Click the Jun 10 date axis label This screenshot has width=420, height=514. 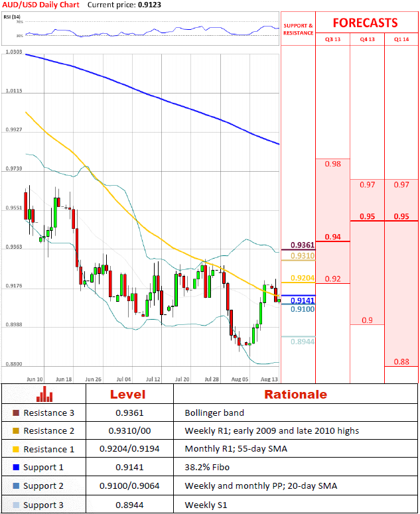pos(35,379)
